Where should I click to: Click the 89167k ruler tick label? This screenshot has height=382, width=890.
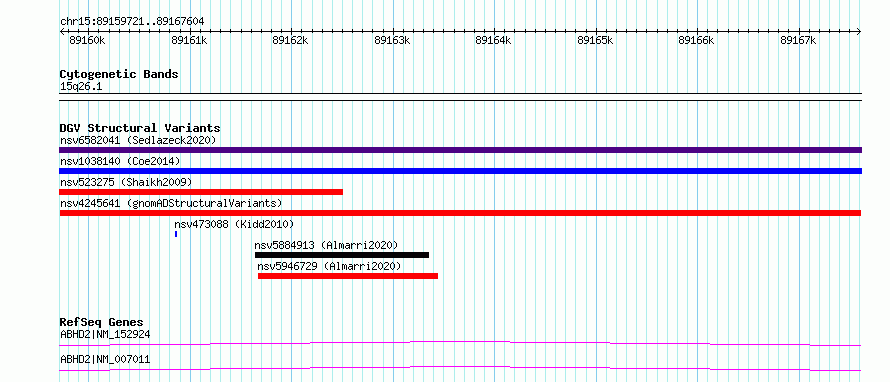click(799, 40)
